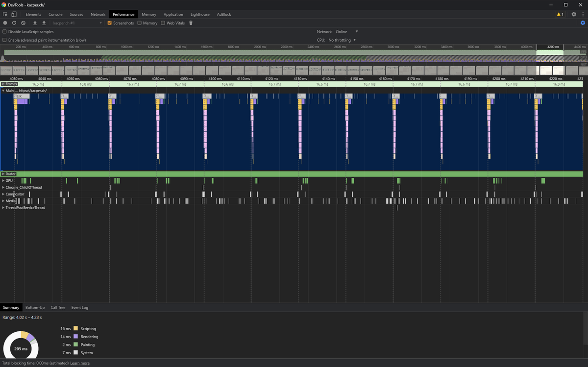Screen dimensions: 588x367
Task: Enable the Memory checkbox in toolbar
Action: tap(140, 23)
